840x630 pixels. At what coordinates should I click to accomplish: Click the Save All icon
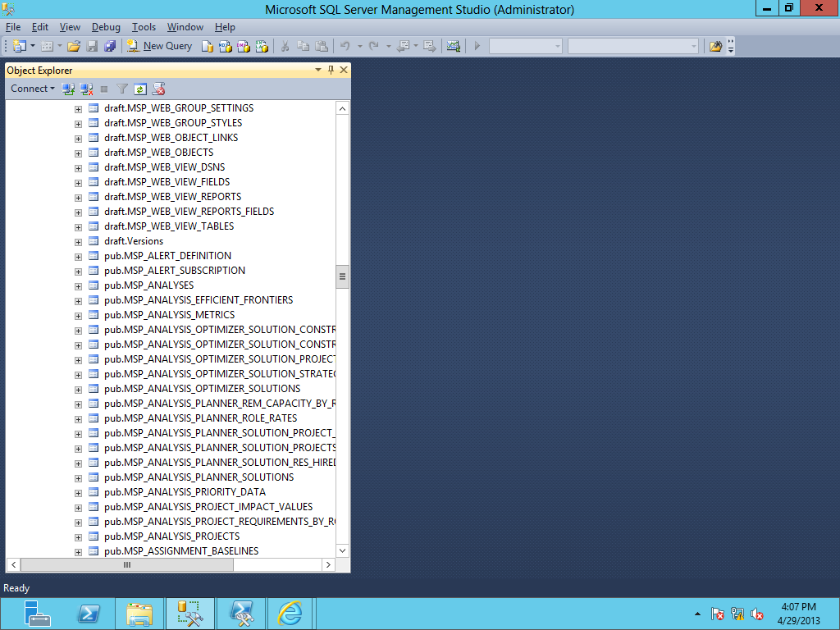110,46
